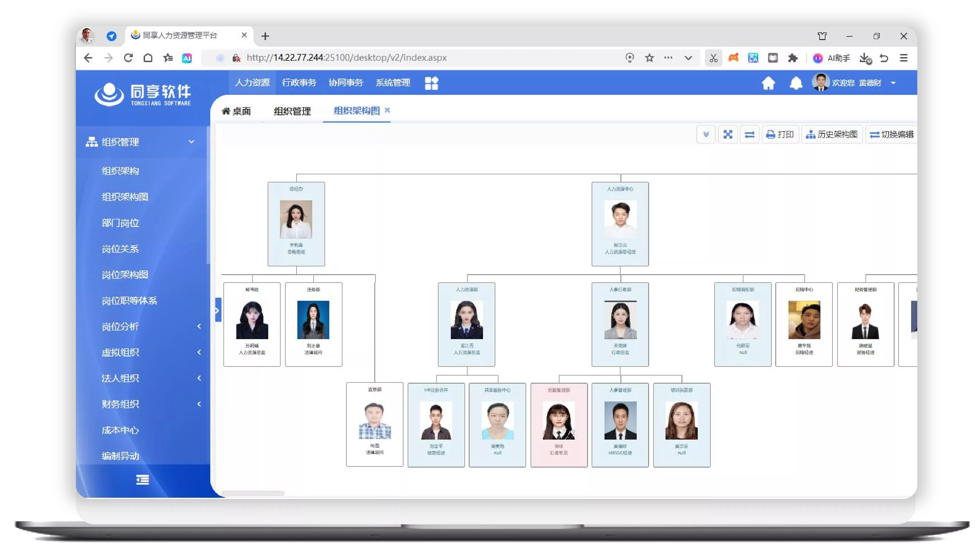Click the blue side panel expand handle
Viewport: 980px width, 547px height.
click(x=218, y=310)
